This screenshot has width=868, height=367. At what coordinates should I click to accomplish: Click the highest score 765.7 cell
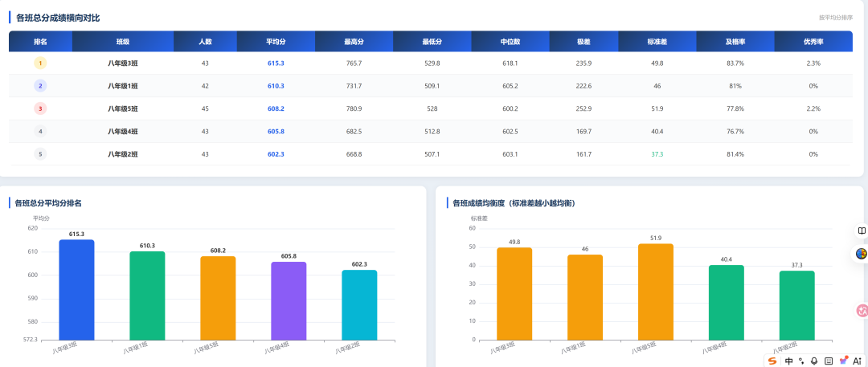(354, 63)
